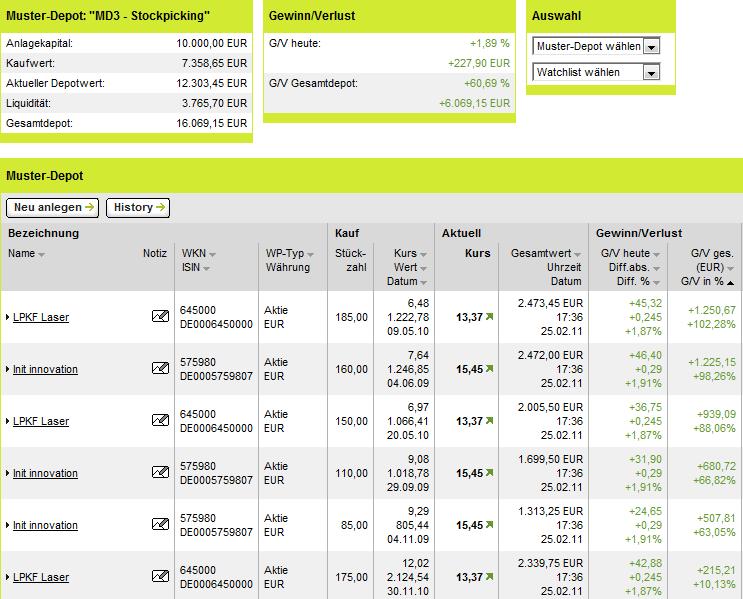Sort by G/V in % arrow
Viewport: 743px width, 599px height.
(x=730, y=283)
